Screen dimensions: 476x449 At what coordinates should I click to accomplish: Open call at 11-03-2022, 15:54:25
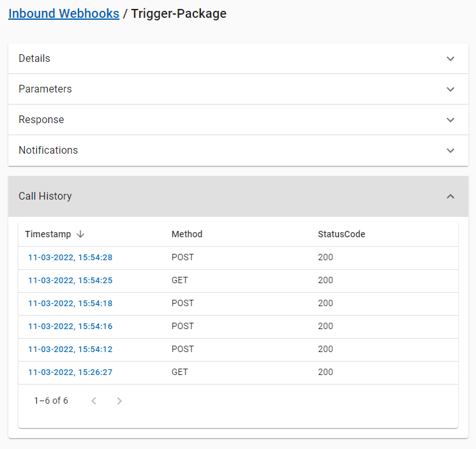(70, 281)
